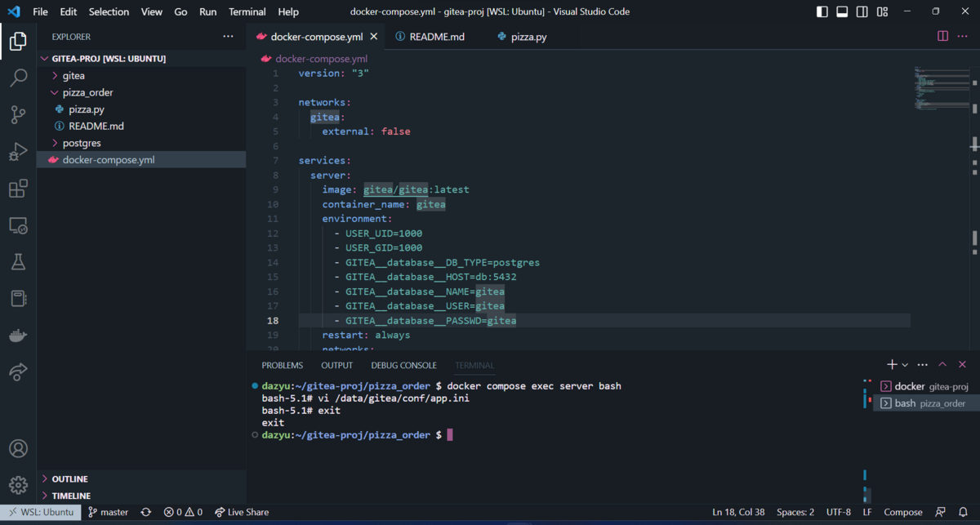Click the synchronize changes icon in status bar
The height and width of the screenshot is (525, 980).
coord(146,512)
